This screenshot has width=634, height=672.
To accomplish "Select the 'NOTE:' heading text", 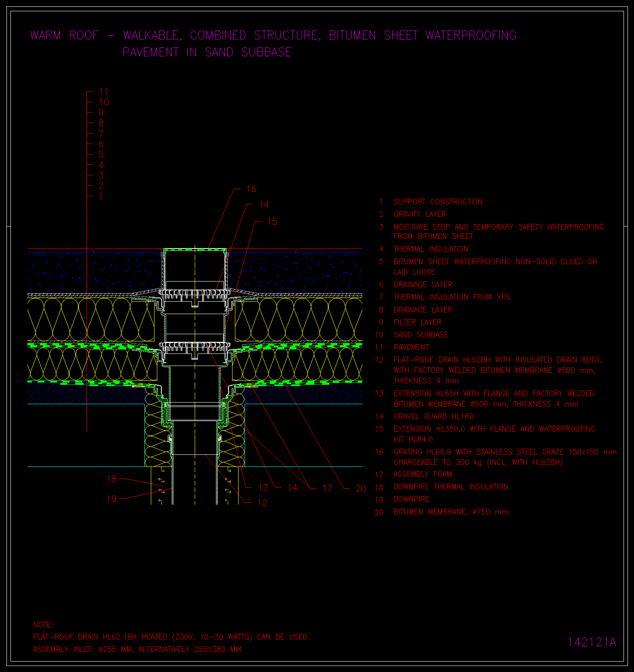I will (43, 625).
